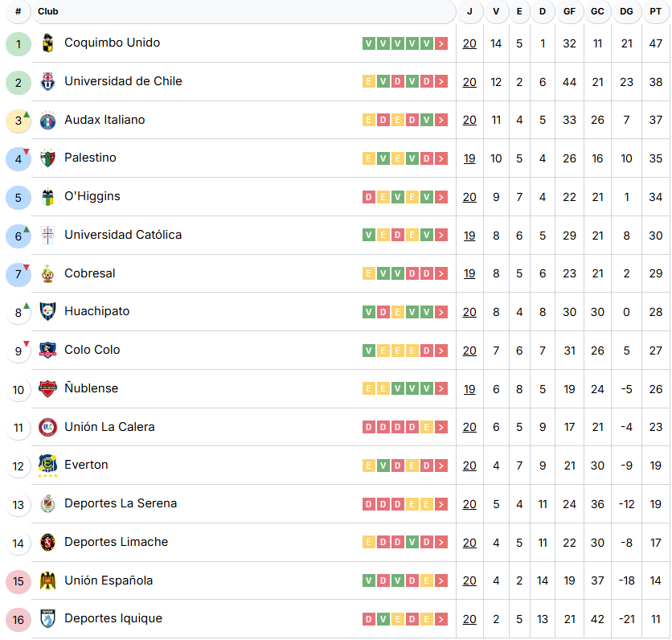Expand Coquimbo Unido form arrow
The height and width of the screenshot is (640, 672).
tap(441, 43)
